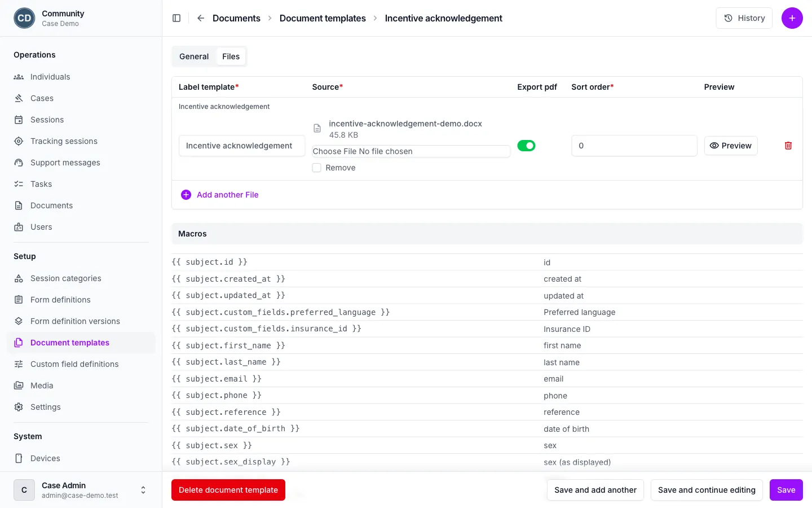Click the plus icon beside Add another File
Image resolution: width=812 pixels, height=508 pixels.
tap(186, 195)
